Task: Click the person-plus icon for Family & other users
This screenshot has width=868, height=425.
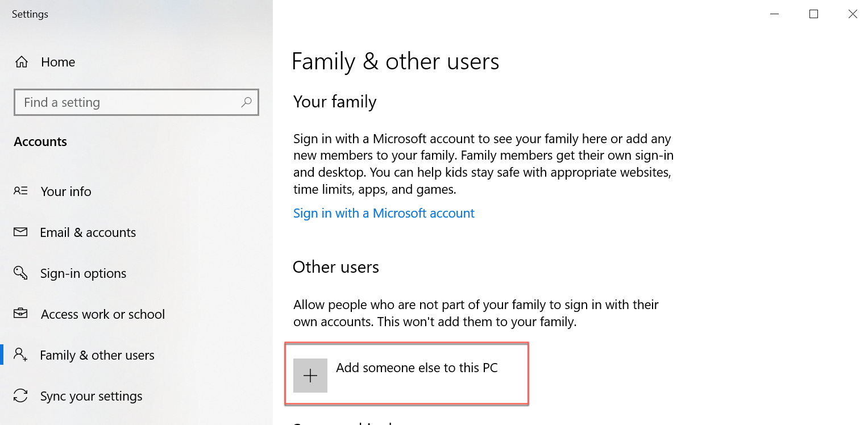Action: tap(20, 355)
